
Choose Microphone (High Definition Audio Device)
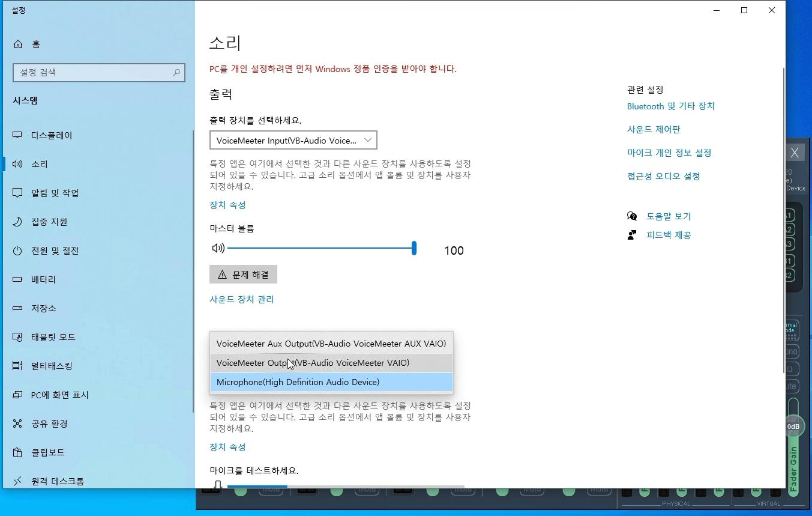331,382
